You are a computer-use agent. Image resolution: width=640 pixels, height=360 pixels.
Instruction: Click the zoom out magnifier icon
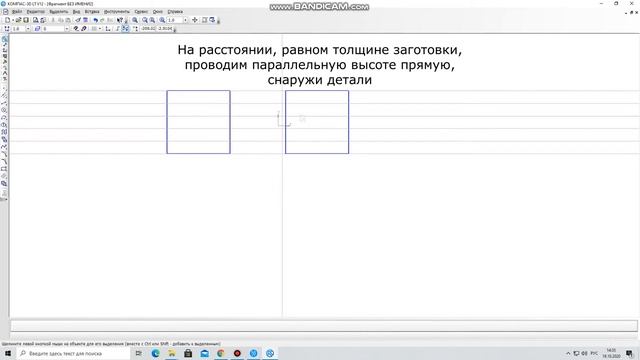click(152, 20)
